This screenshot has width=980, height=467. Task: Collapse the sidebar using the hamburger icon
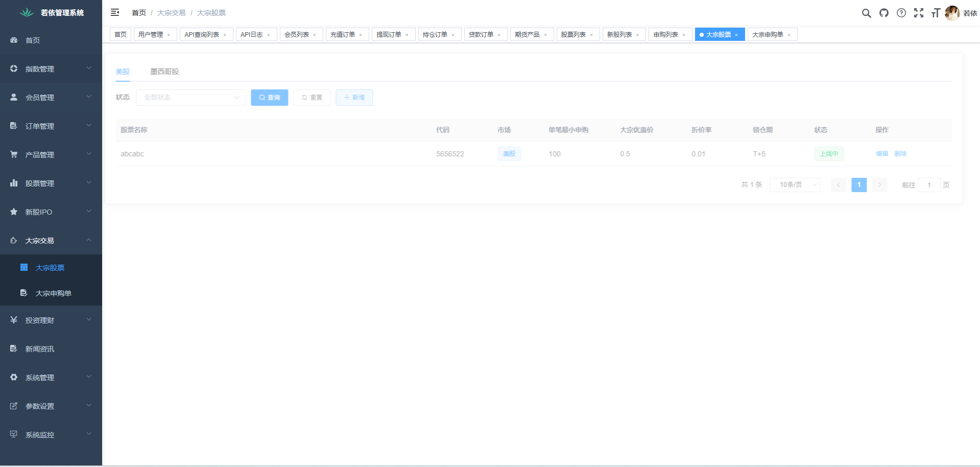tap(115, 13)
